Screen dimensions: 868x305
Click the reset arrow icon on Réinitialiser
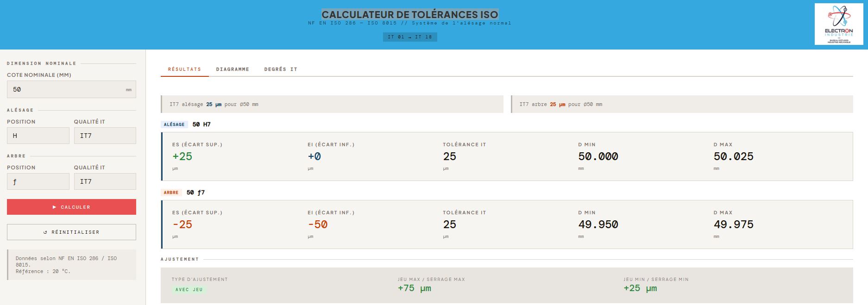point(45,232)
